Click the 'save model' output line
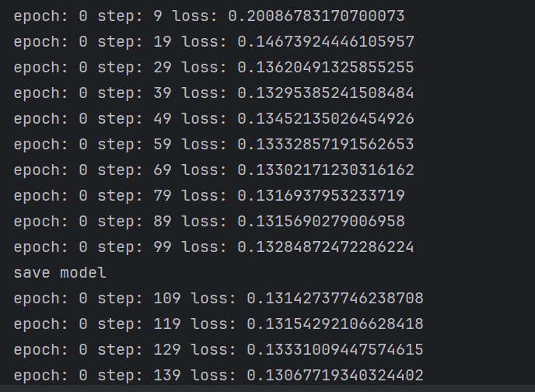 [60, 272]
